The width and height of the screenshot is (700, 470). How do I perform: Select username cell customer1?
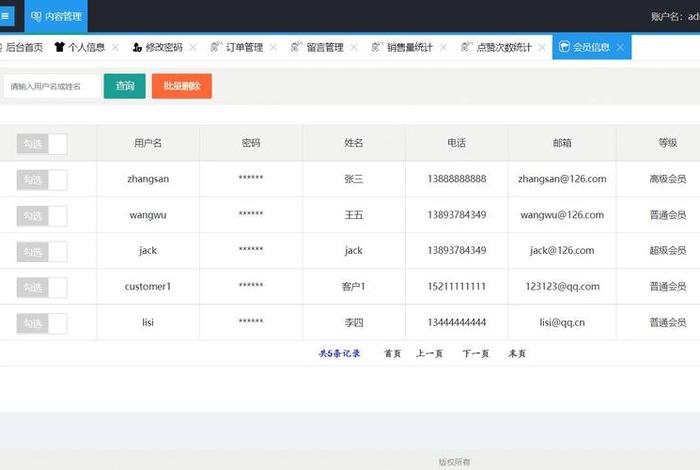pos(148,287)
